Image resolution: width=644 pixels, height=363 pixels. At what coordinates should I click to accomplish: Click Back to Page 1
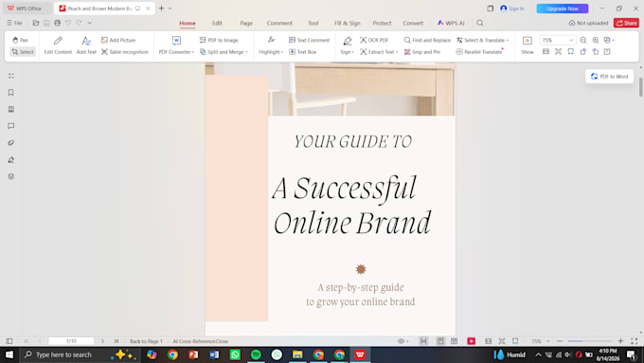(x=146, y=341)
